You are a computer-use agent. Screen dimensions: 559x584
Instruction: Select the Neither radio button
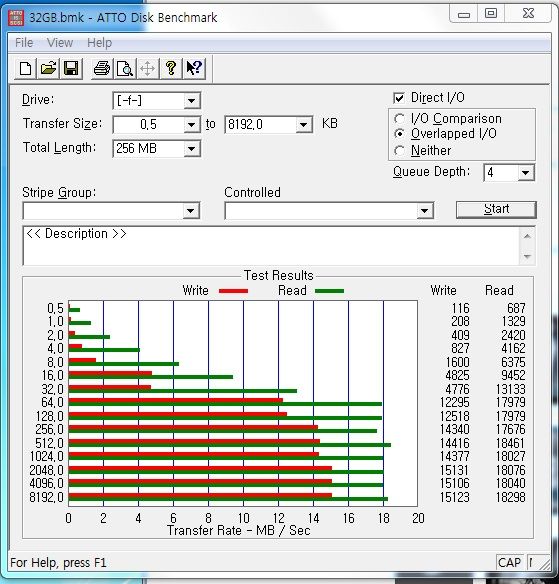(x=399, y=151)
